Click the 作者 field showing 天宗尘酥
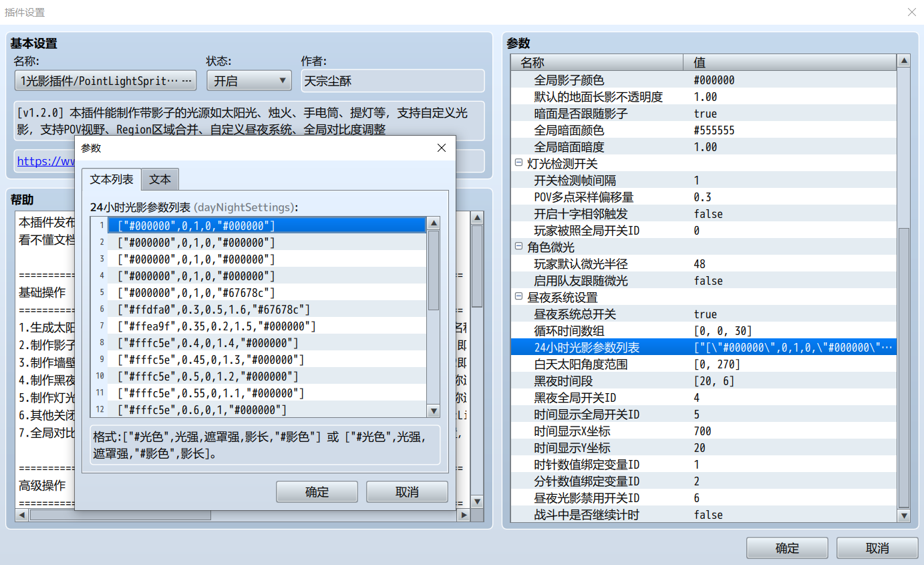Screen dimensions: 924x565 (393, 81)
